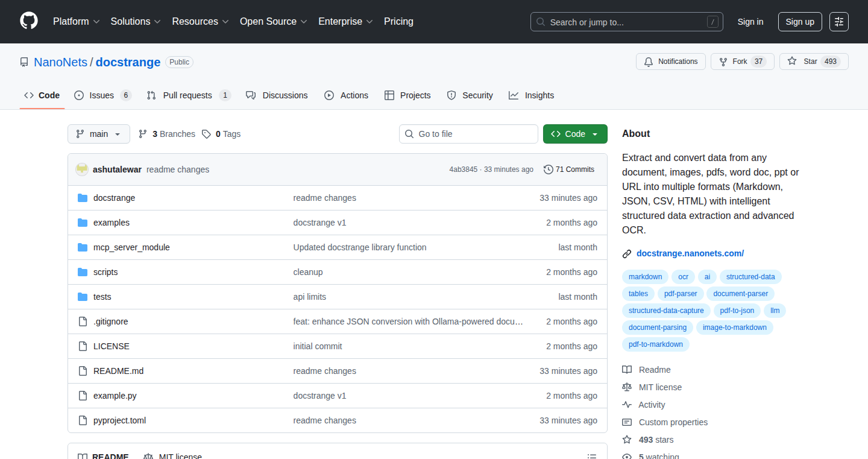This screenshot has width=868, height=459.
Task: Click the magnifier icon in the search box
Action: click(541, 22)
